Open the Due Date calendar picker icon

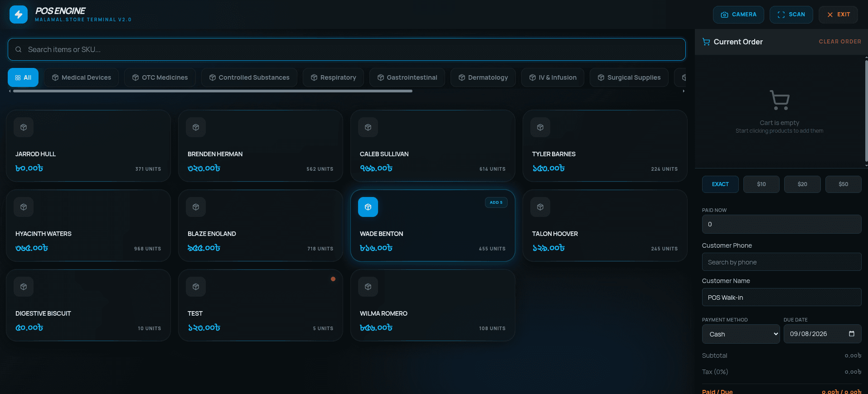852,334
